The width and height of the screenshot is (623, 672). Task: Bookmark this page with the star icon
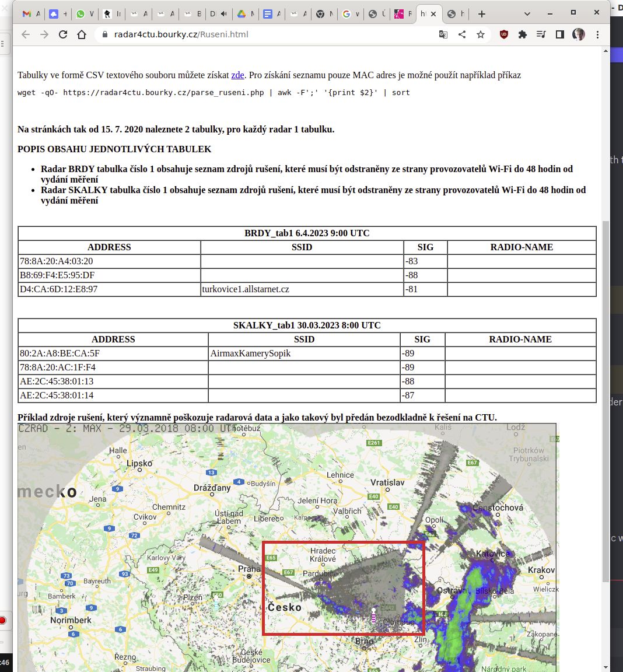point(481,34)
